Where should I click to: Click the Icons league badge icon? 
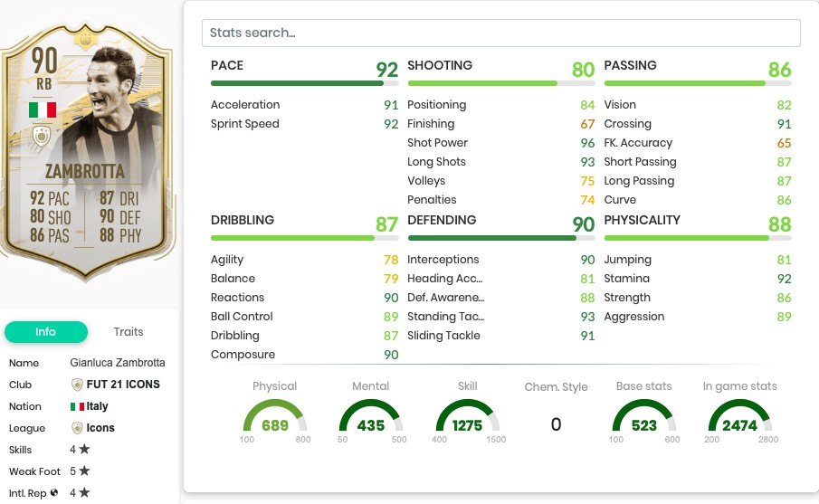77,428
